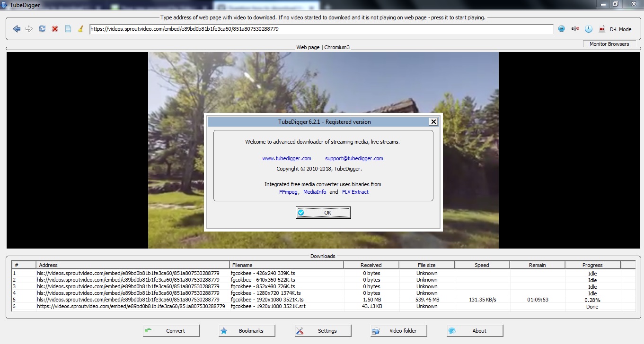Select filename "fgcokbee - 1920x1080 3521K.srt"

click(x=267, y=306)
